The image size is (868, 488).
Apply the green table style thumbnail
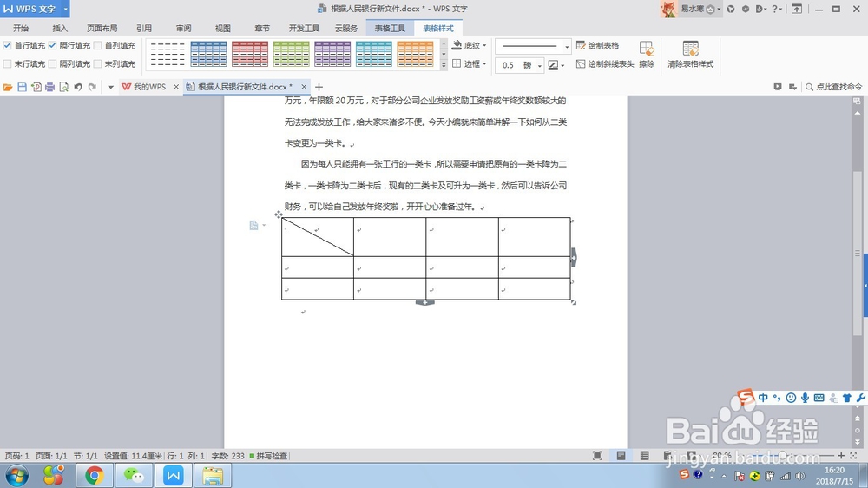(291, 55)
